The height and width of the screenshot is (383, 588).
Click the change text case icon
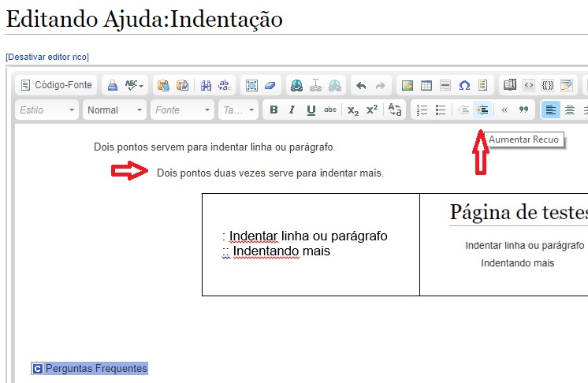tap(395, 110)
